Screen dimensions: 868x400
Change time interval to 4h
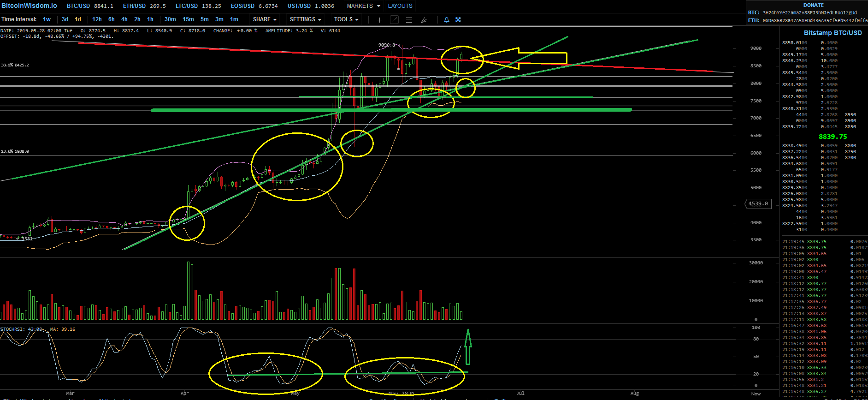(124, 19)
